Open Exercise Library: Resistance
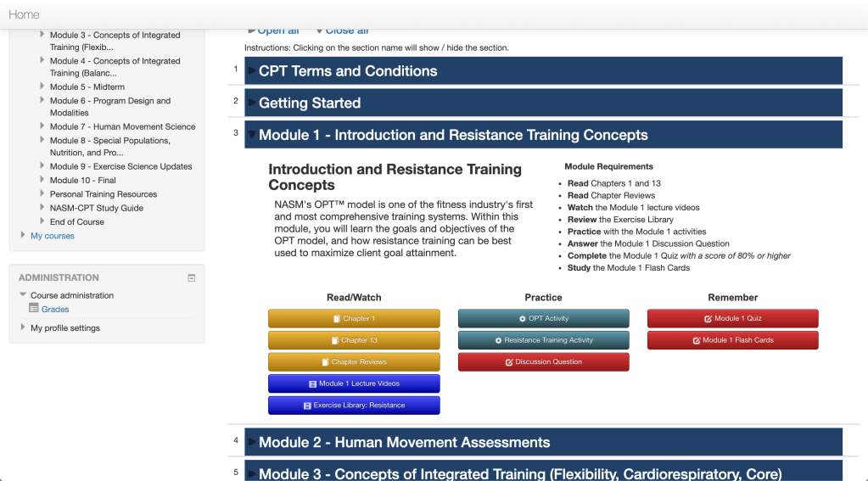 pyautogui.click(x=354, y=405)
